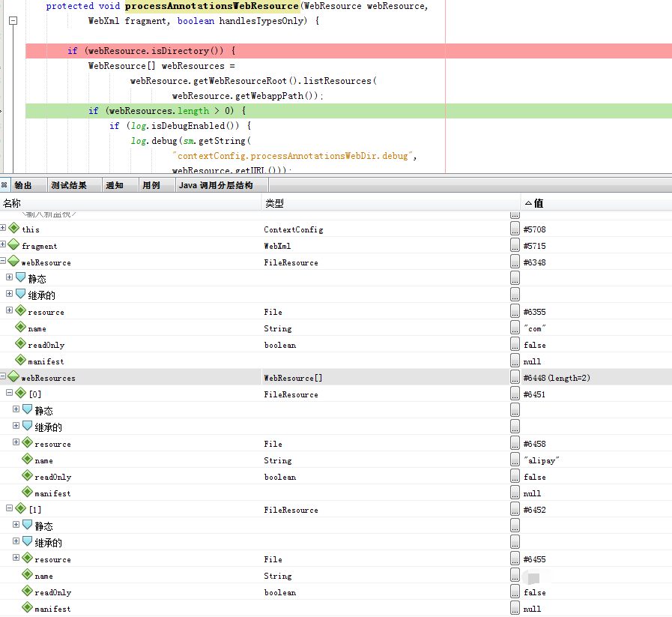
Task: Collapse array element [1]
Action: (9, 508)
